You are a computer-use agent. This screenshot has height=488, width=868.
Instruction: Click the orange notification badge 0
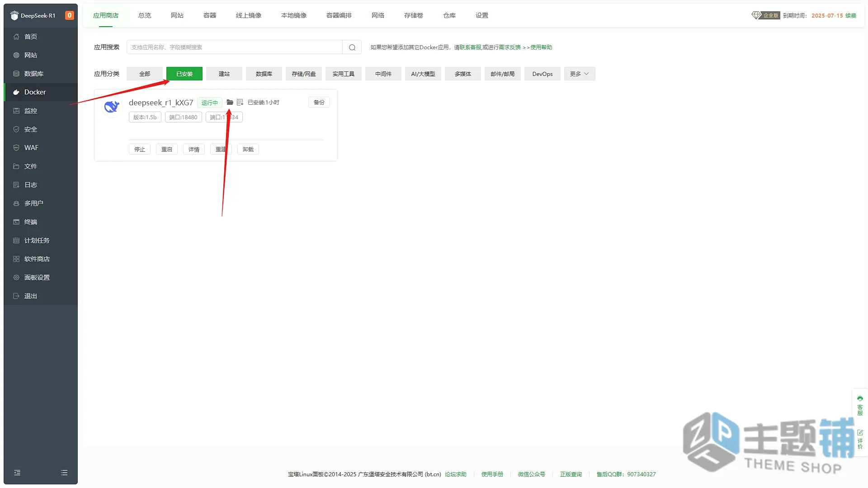(70, 15)
